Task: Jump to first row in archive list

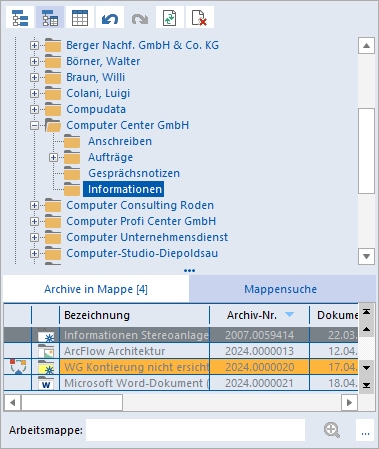Action: pyautogui.click(x=366, y=312)
